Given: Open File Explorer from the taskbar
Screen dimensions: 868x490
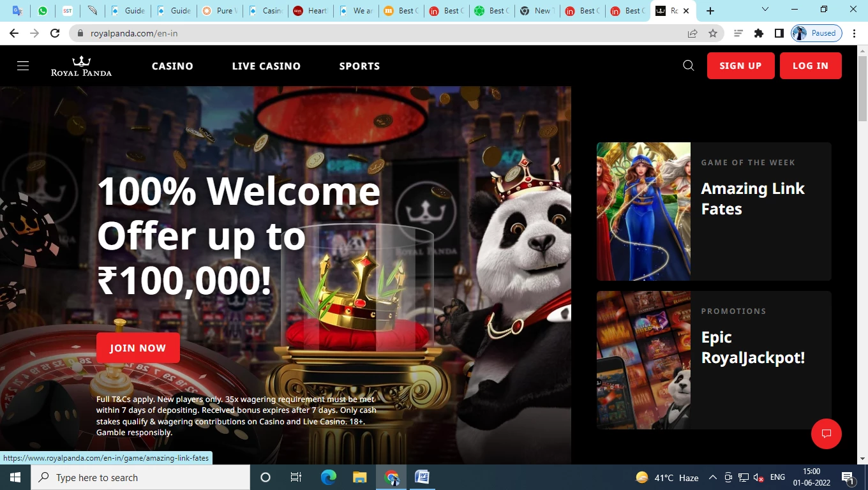Looking at the screenshot, I should pyautogui.click(x=360, y=477).
